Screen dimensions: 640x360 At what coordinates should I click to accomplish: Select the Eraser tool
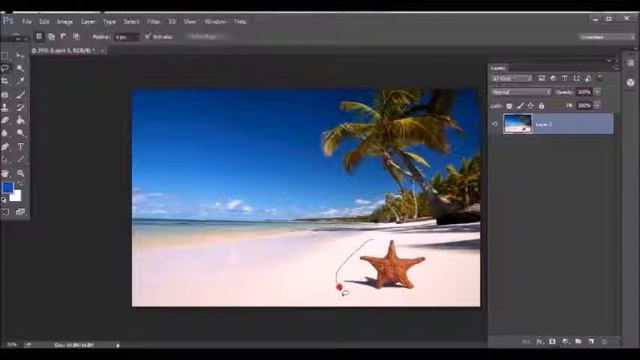[5, 120]
